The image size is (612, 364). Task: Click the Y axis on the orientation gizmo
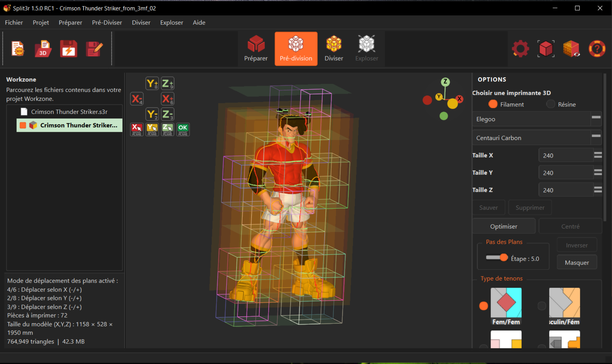click(439, 97)
